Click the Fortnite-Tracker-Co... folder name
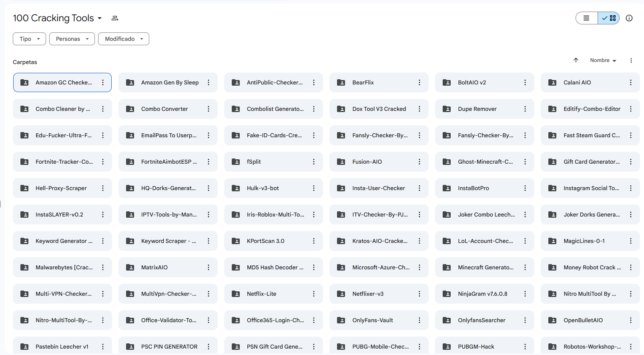Image resolution: width=644 pixels, height=355 pixels. coord(64,162)
